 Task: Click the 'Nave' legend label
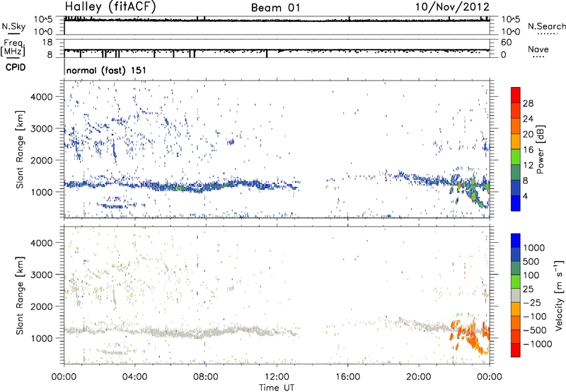(x=538, y=49)
